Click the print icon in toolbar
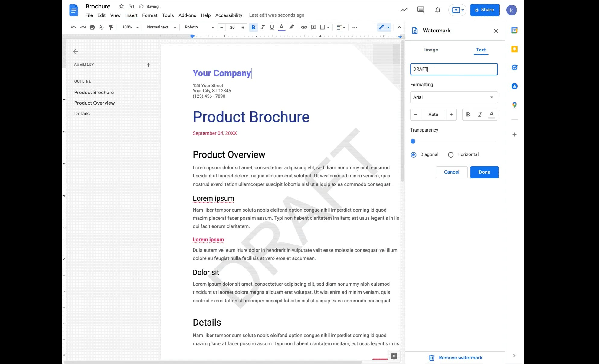Image resolution: width=599 pixels, height=364 pixels. tap(92, 27)
